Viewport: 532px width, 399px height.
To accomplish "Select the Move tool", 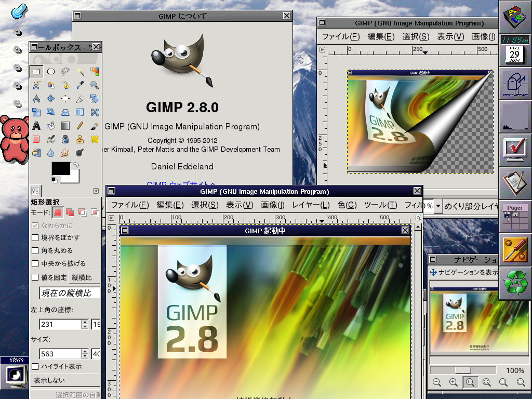I will click(50, 98).
